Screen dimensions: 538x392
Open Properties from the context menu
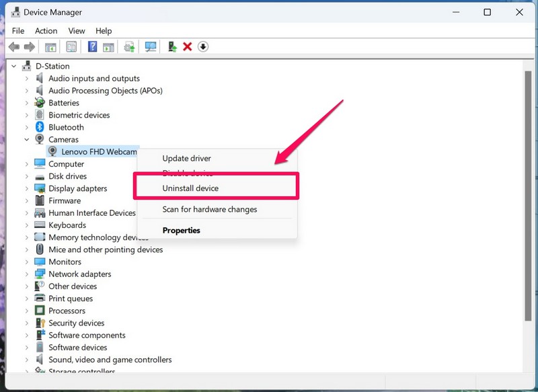pos(181,230)
